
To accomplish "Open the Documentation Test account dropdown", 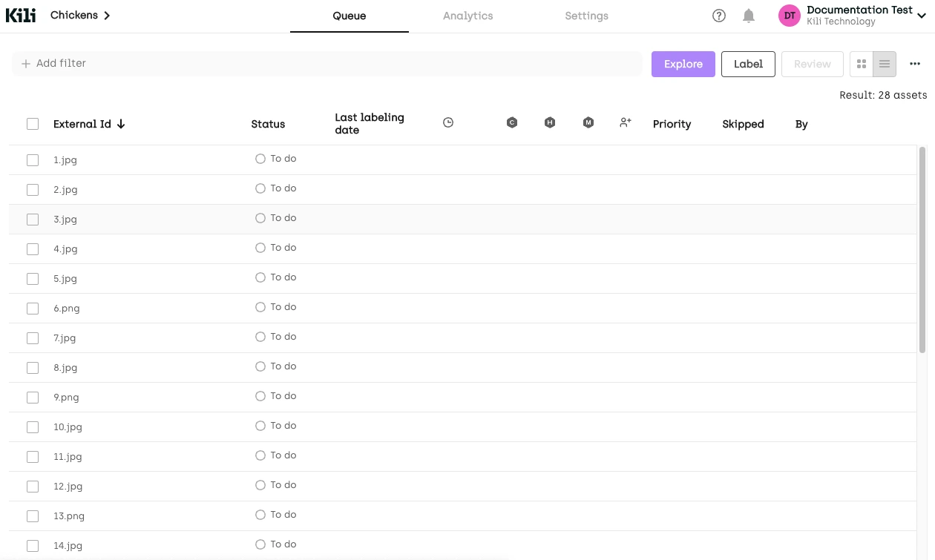I will point(922,16).
